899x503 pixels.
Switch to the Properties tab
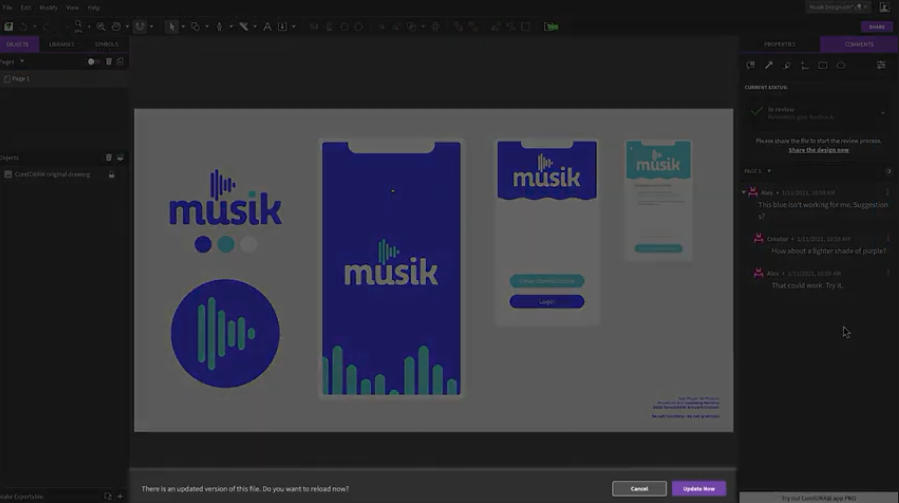[x=779, y=44]
